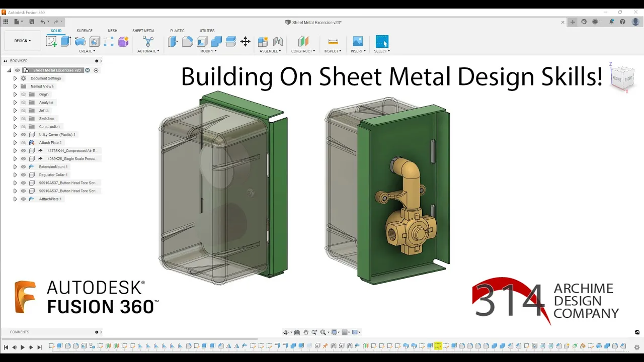Click the Save icon
The height and width of the screenshot is (362, 644).
32,22
